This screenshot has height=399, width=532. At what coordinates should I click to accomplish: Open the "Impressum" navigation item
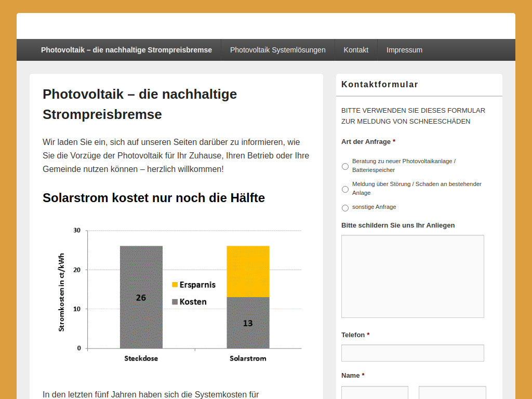404,50
